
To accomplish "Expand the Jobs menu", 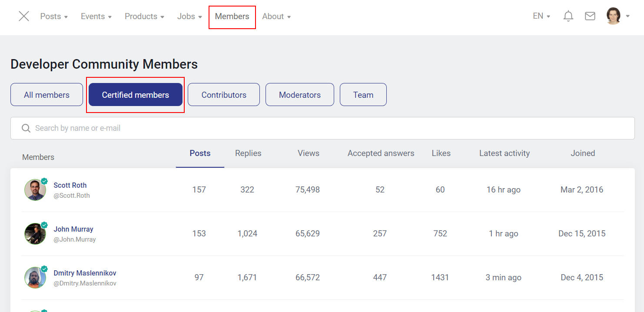I will [189, 17].
